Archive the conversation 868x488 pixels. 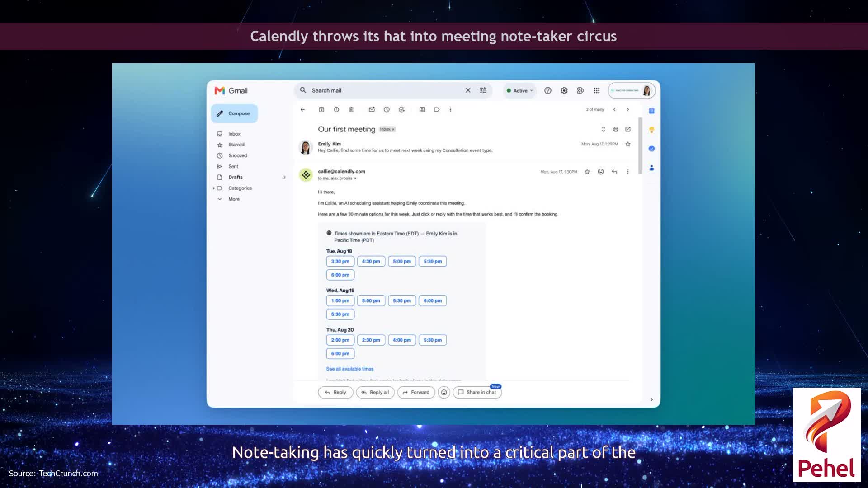(321, 109)
